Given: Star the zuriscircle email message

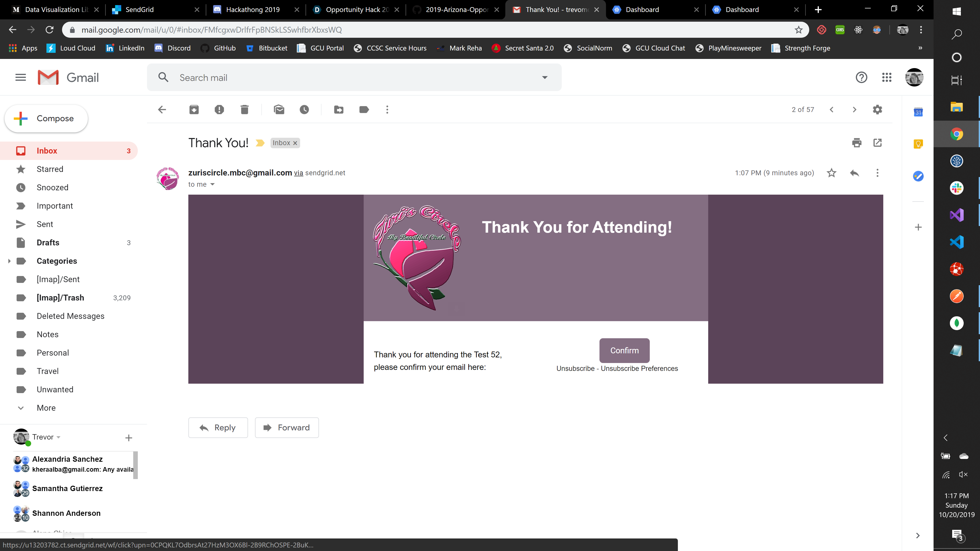Looking at the screenshot, I should point(831,173).
